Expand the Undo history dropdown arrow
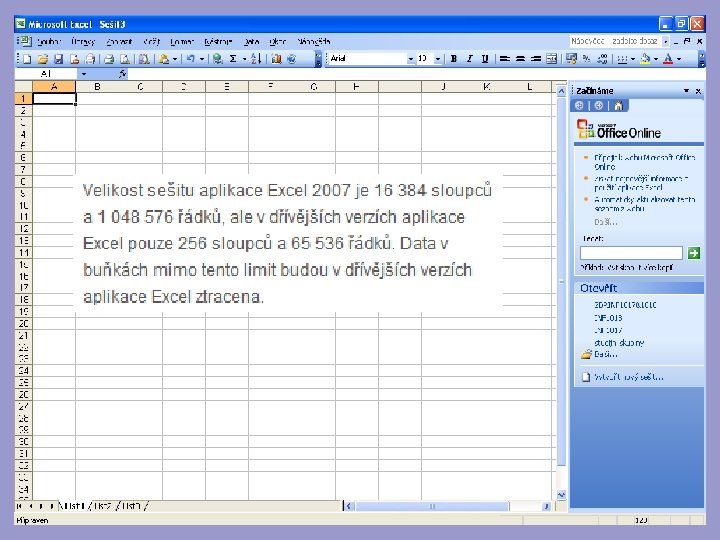The image size is (720, 540). pyautogui.click(x=202, y=59)
